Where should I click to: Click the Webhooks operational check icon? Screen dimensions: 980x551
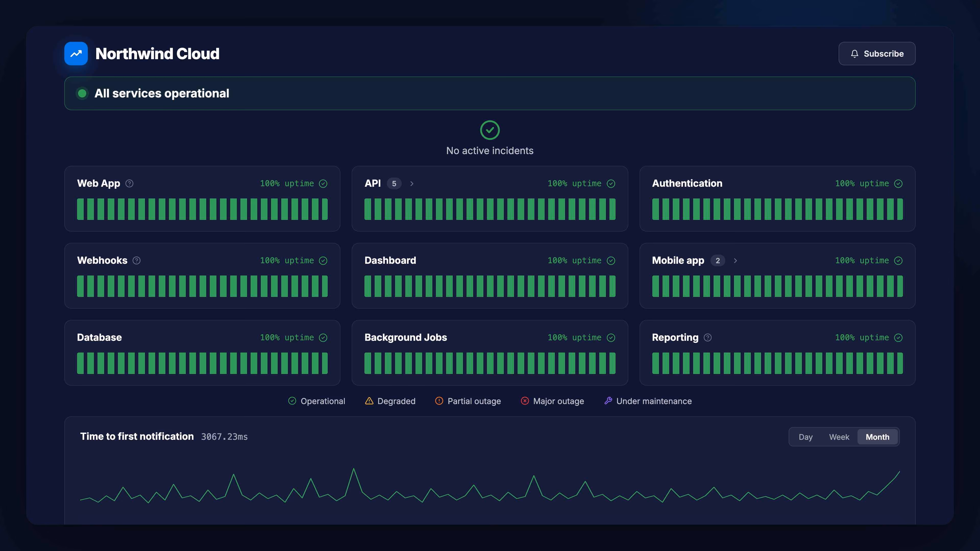323,260
